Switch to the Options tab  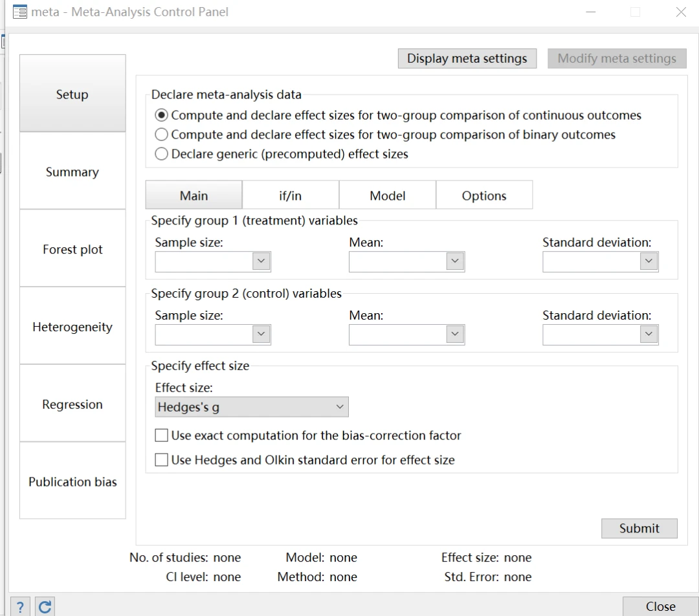484,195
